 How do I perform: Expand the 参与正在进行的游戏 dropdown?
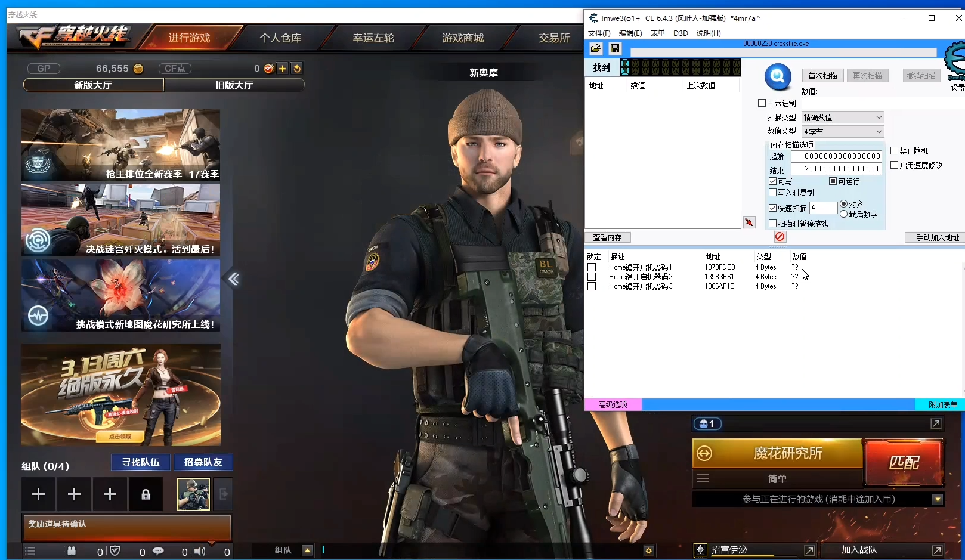pos(938,499)
